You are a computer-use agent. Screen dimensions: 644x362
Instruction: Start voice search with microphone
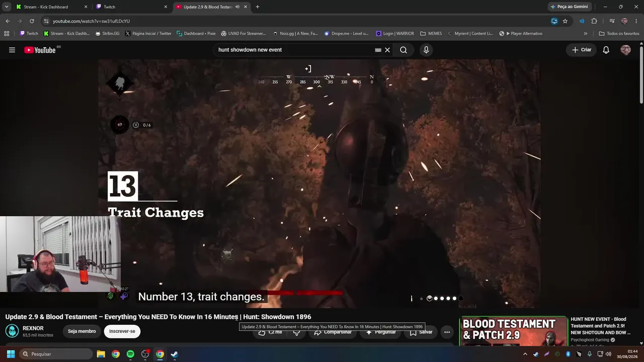[x=426, y=50]
